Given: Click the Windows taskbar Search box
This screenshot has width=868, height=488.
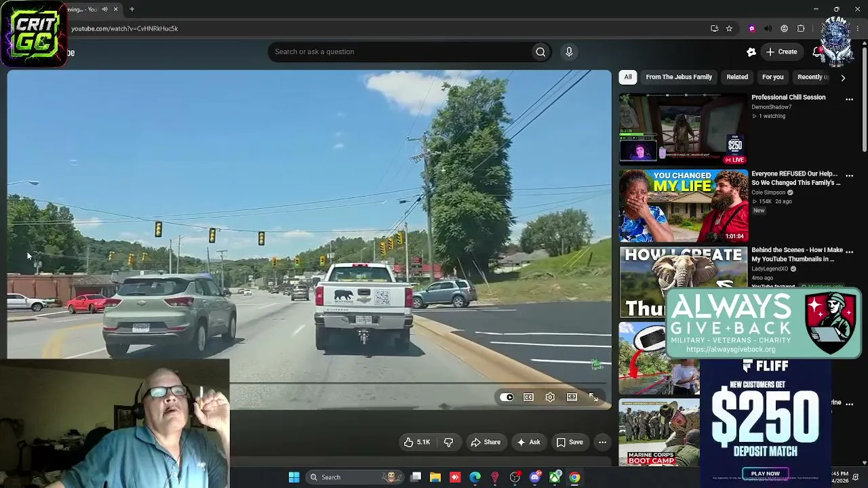Looking at the screenshot, I should tap(355, 477).
